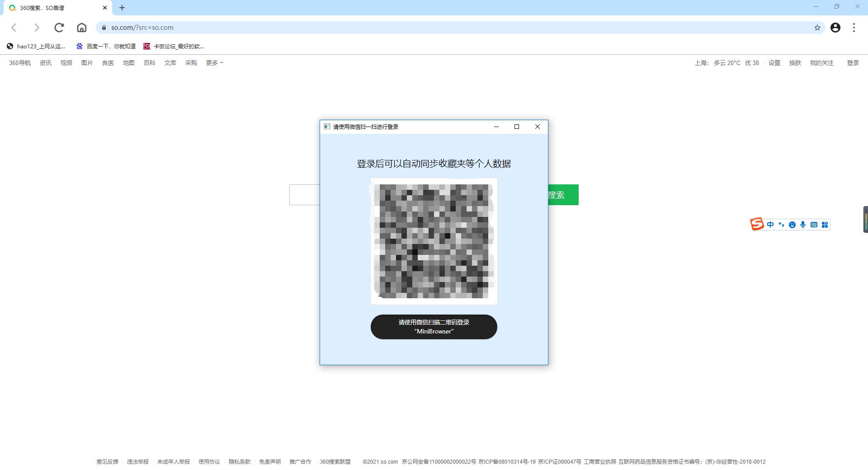The image size is (868, 470).
Task: Open hao123 bookmark
Action: pyautogui.click(x=36, y=46)
